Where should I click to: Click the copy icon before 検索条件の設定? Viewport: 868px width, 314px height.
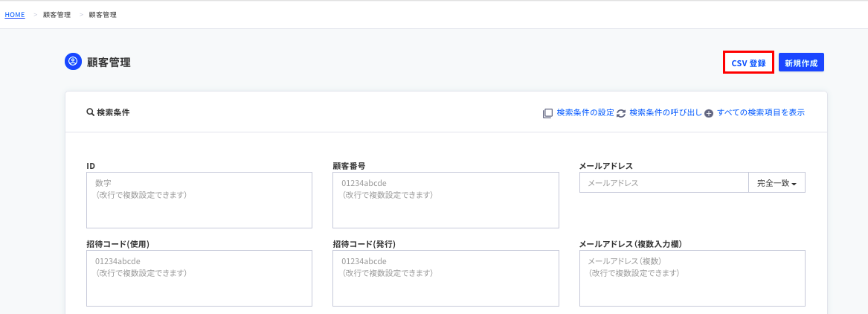(547, 113)
